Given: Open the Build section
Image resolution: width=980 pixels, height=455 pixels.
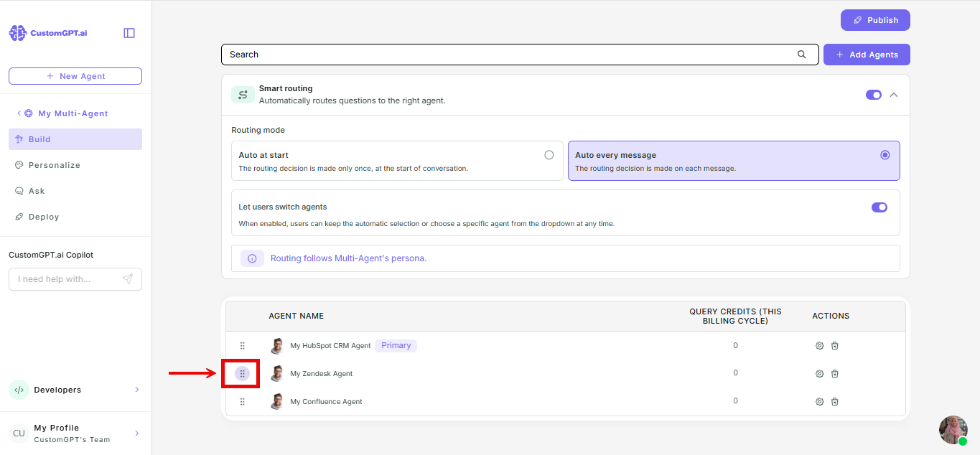Looking at the screenshot, I should click(75, 139).
